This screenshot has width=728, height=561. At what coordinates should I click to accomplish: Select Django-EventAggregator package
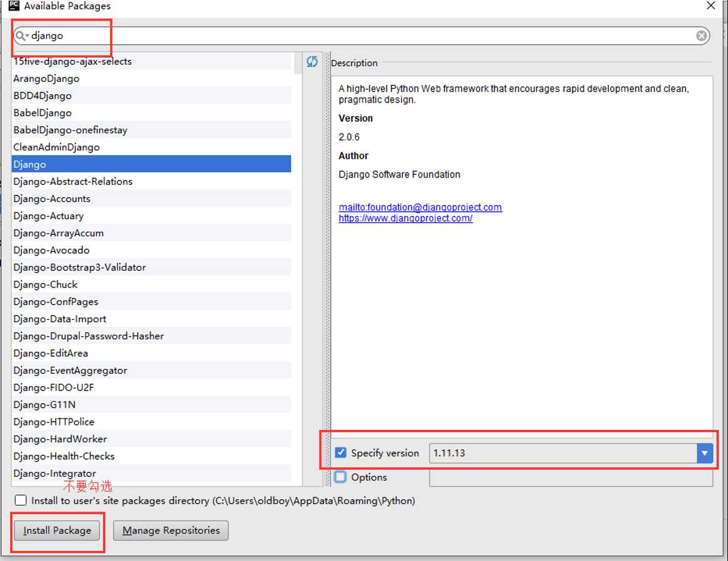pos(151,370)
